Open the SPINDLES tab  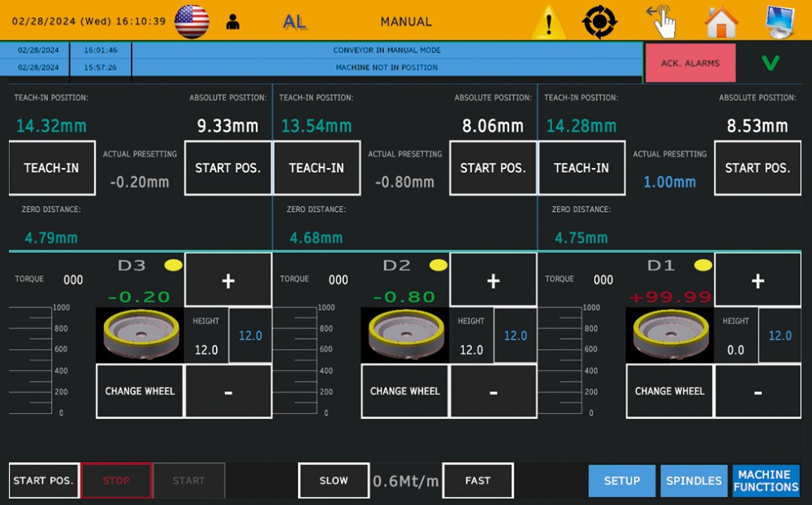[693, 481]
